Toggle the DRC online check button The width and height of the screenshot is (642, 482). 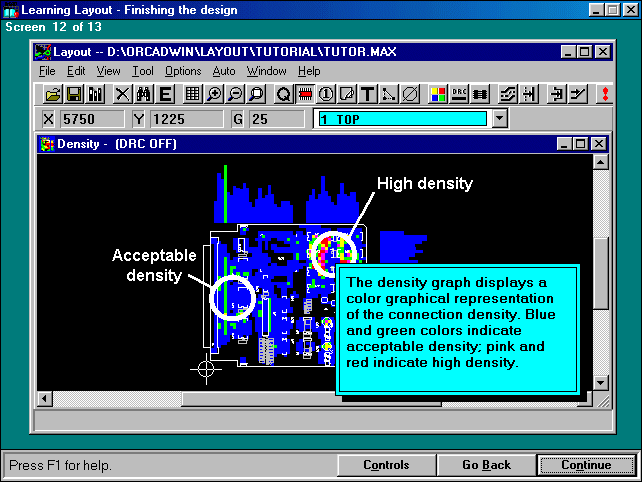459,94
